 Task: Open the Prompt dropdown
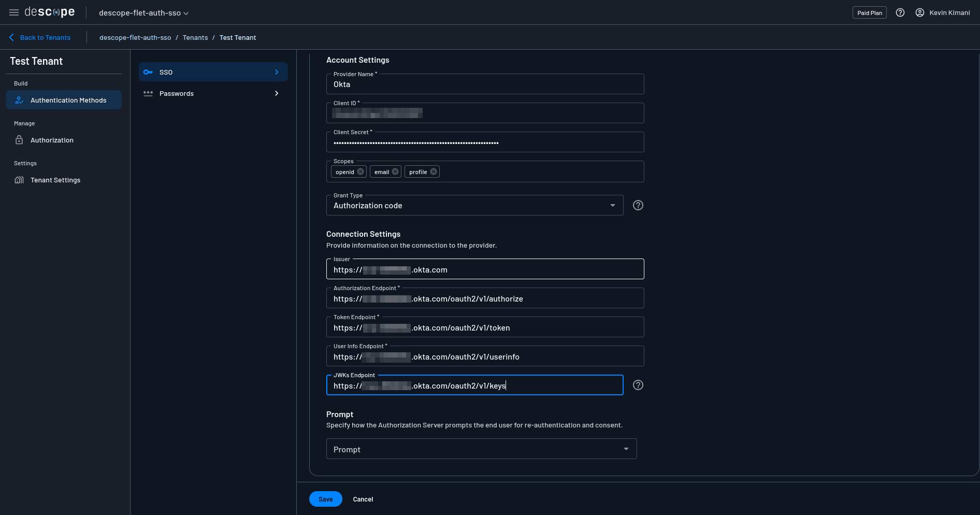coord(481,449)
